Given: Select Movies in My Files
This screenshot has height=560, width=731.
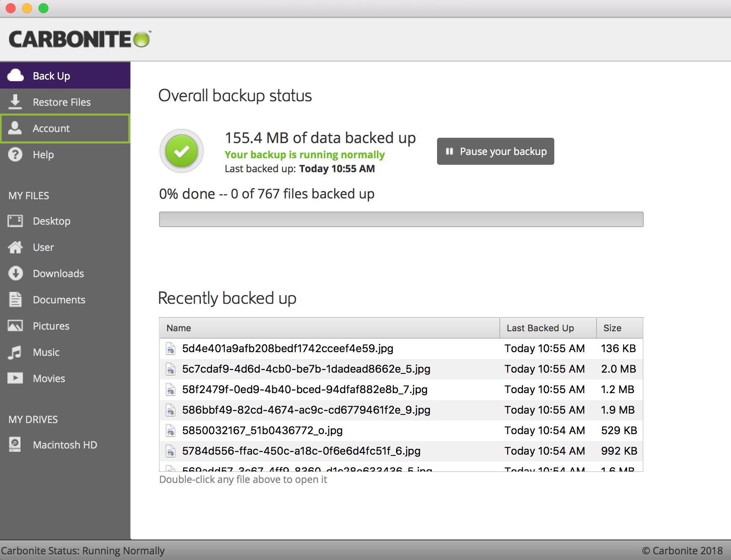Looking at the screenshot, I should click(x=49, y=378).
